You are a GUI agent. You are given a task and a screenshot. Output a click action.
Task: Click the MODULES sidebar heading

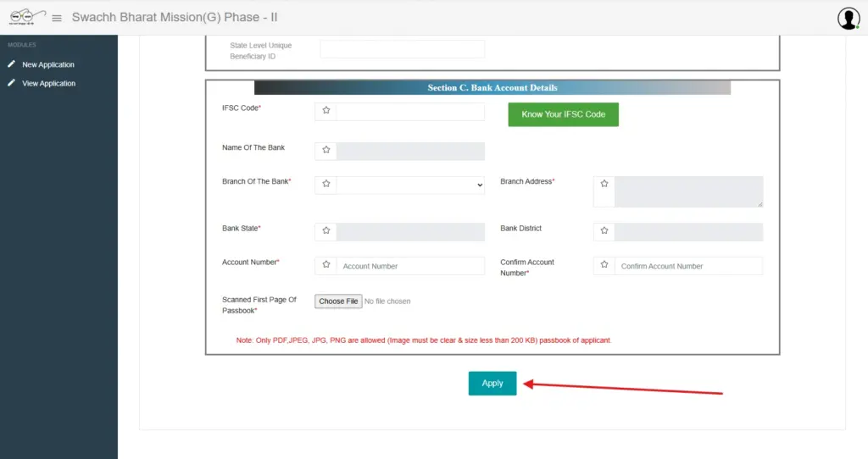pos(21,45)
